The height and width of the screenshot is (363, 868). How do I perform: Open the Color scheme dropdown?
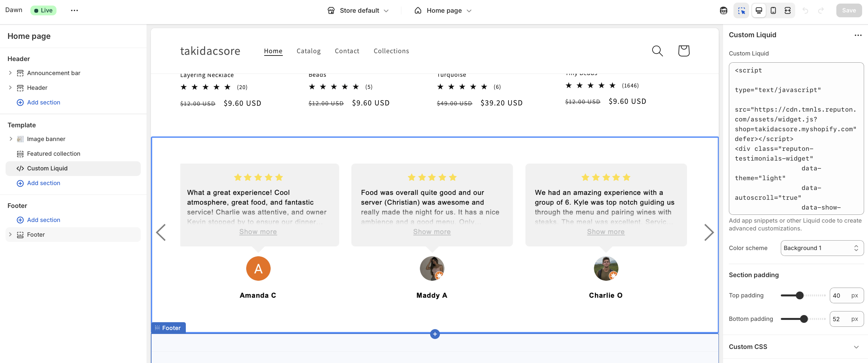coord(822,248)
